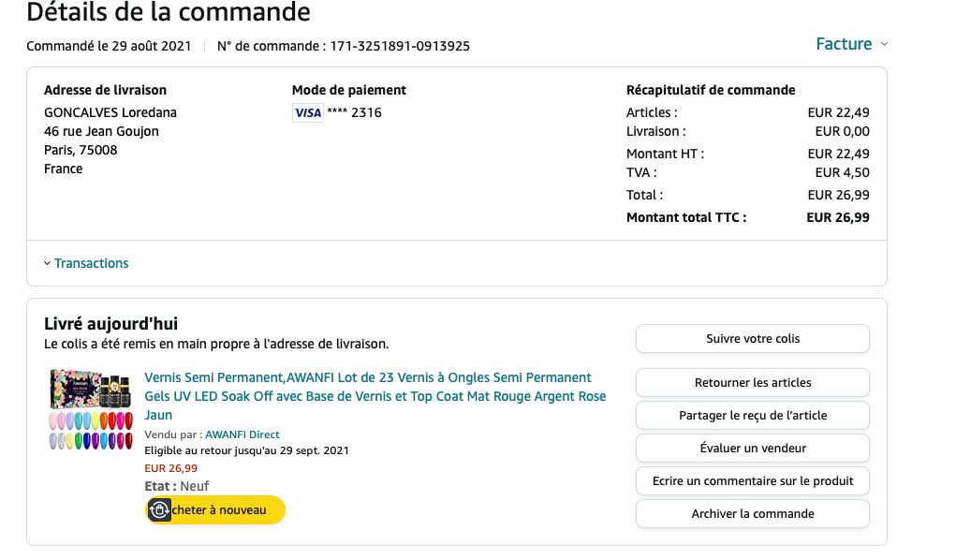Image resolution: width=956 pixels, height=560 pixels.
Task: Click Partager le reçu de l'article
Action: [x=752, y=415]
